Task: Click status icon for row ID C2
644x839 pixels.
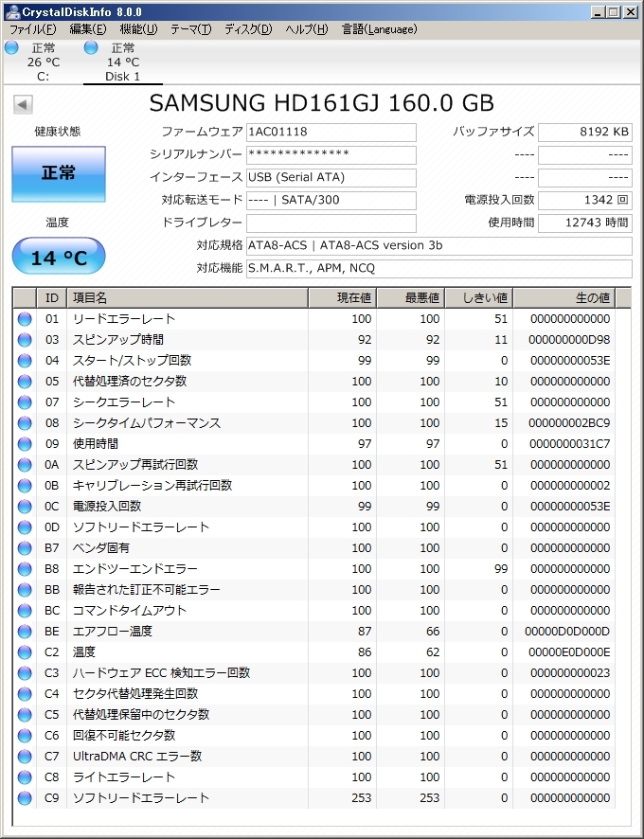Action: [x=25, y=652]
